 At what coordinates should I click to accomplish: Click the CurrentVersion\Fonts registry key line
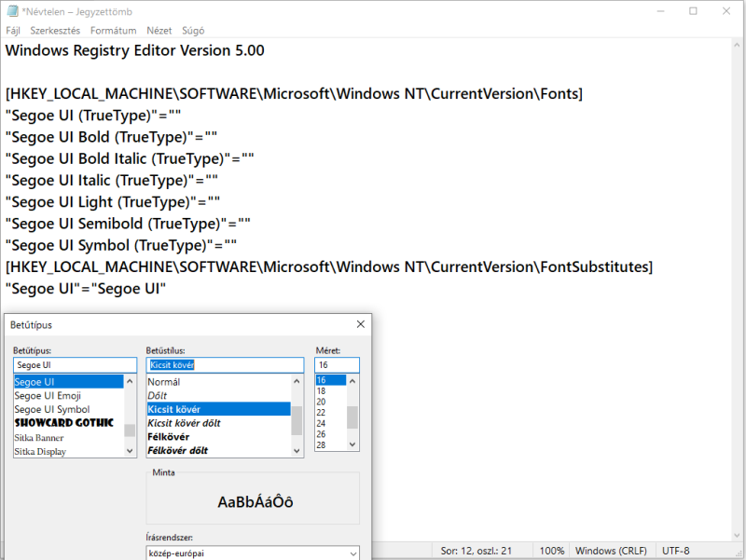[294, 94]
